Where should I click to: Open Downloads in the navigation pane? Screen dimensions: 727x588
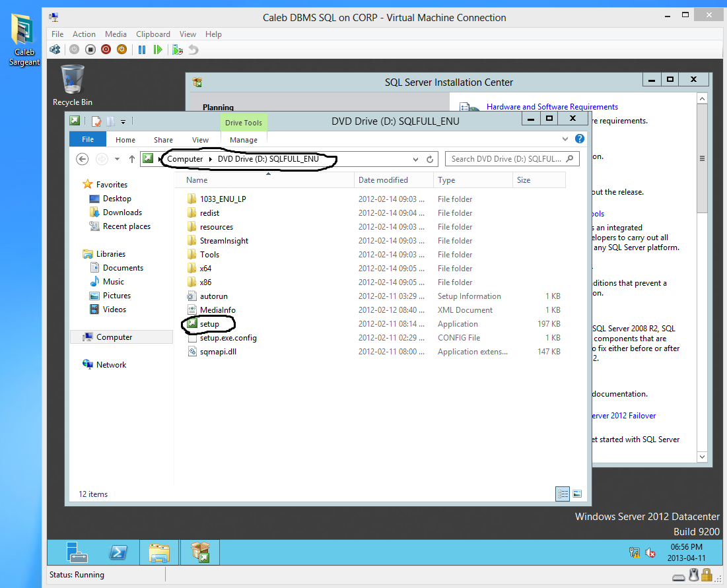122,212
